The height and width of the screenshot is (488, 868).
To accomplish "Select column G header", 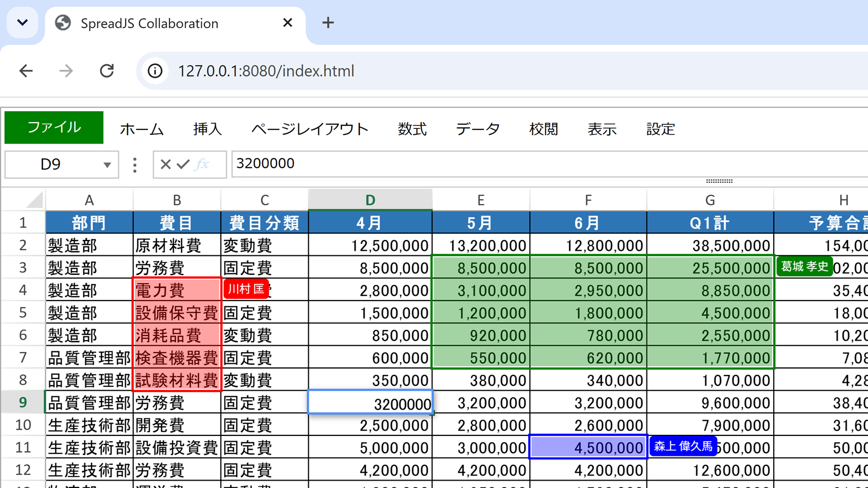I will coord(710,200).
